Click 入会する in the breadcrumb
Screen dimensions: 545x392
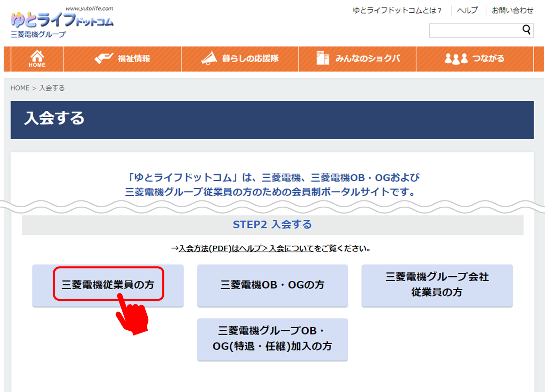[x=52, y=88]
